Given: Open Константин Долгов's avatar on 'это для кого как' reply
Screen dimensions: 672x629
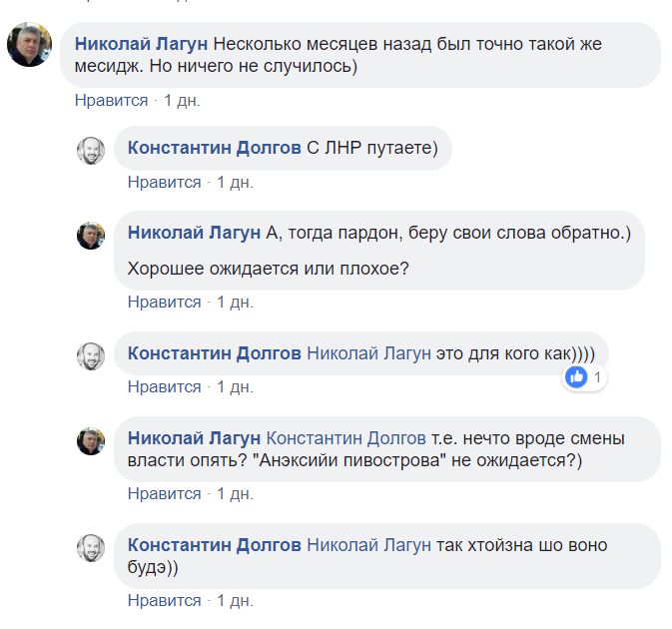Looking at the screenshot, I should pyautogui.click(x=91, y=356).
